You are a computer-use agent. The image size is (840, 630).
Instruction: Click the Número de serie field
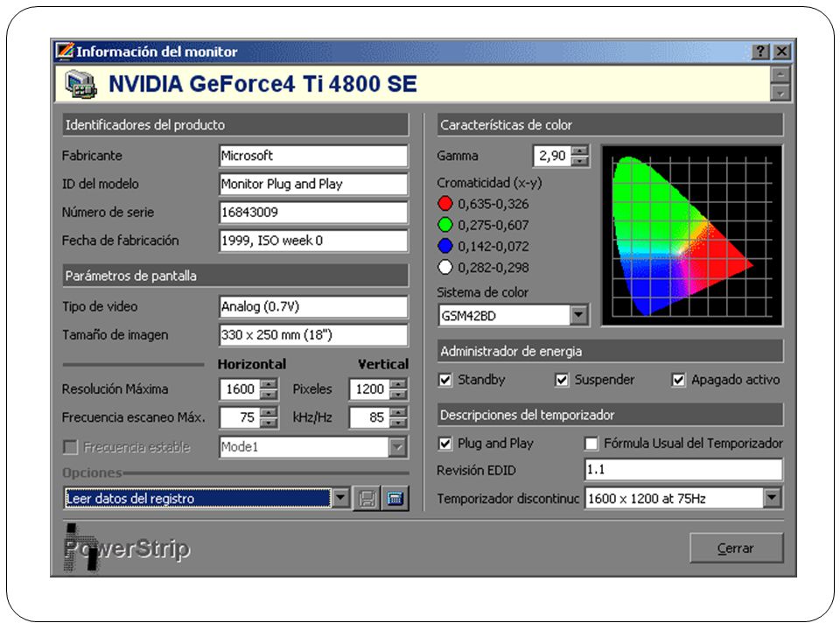pos(313,212)
